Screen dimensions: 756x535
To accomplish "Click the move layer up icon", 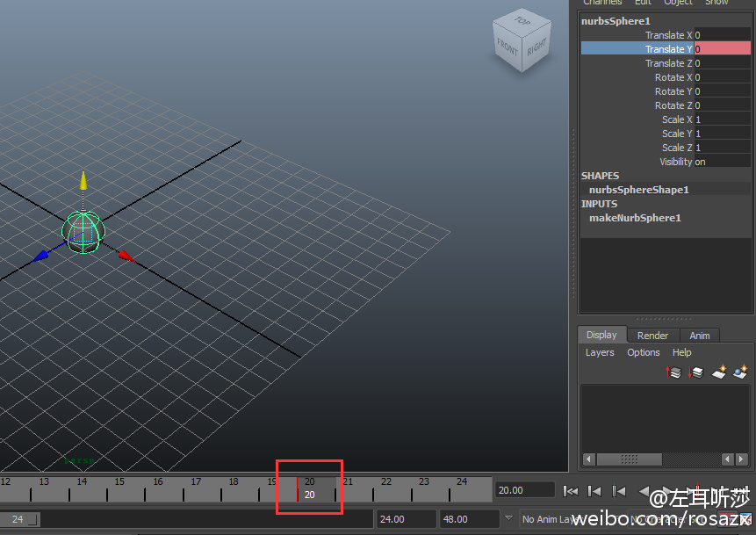I will 673,372.
